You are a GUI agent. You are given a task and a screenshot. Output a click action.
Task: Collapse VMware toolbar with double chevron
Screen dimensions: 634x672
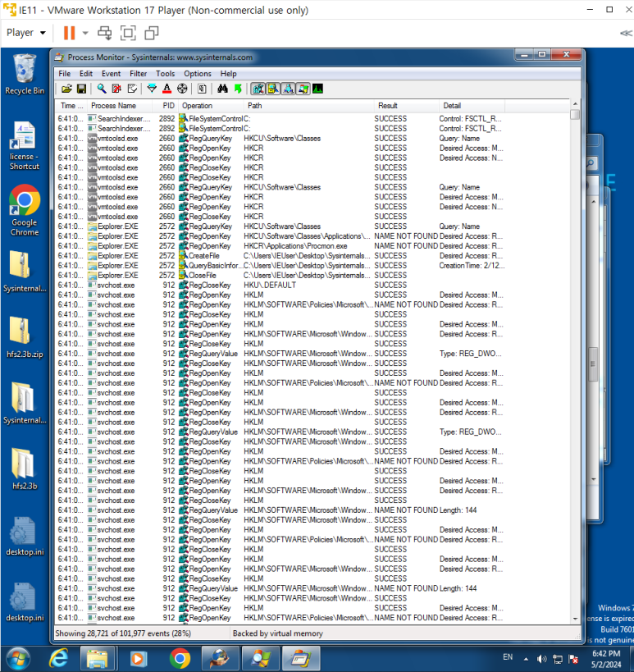tap(626, 34)
